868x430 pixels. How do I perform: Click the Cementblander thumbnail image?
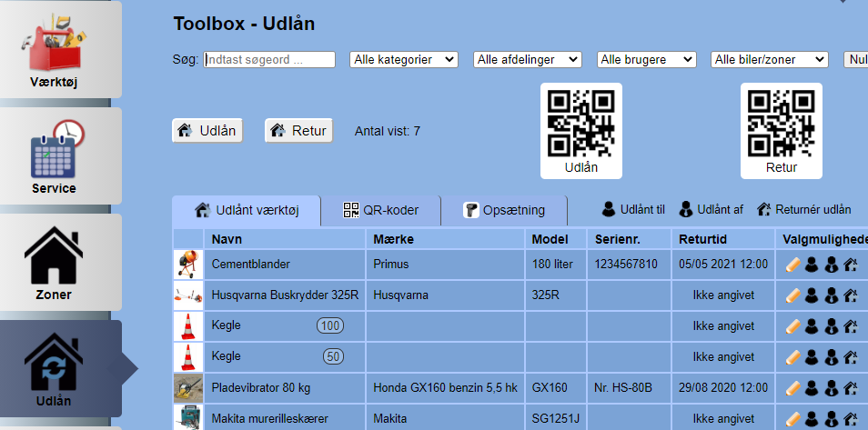tap(188, 265)
